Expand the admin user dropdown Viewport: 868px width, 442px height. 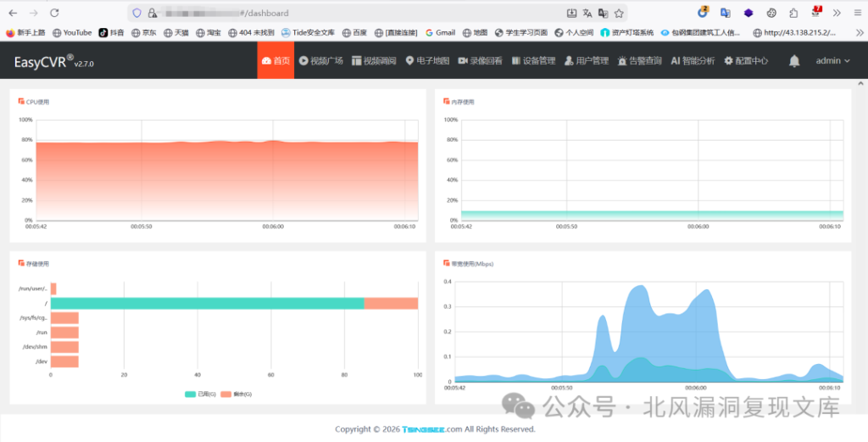click(x=833, y=61)
